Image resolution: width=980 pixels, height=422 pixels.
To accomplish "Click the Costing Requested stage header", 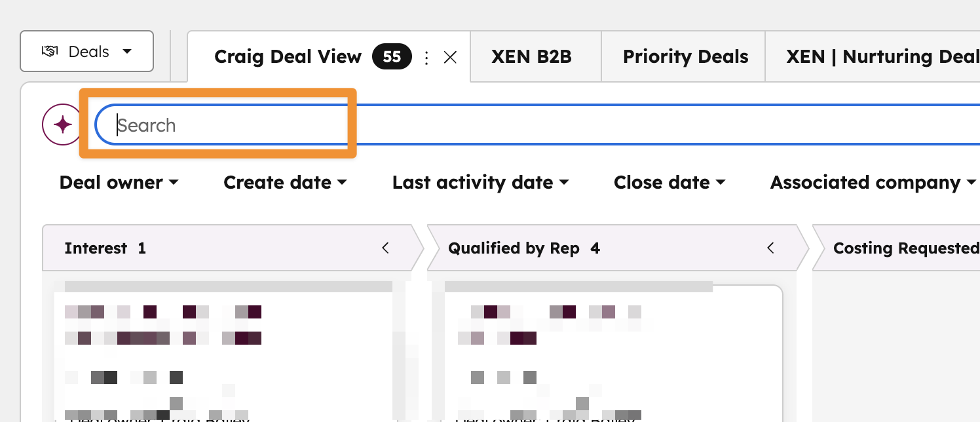I will pyautogui.click(x=905, y=248).
